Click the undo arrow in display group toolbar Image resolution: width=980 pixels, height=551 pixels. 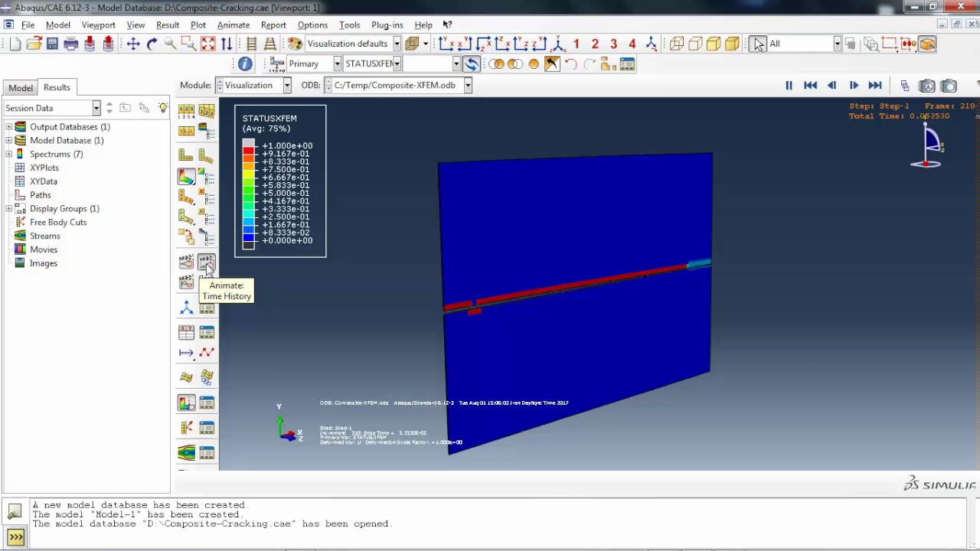tap(570, 64)
